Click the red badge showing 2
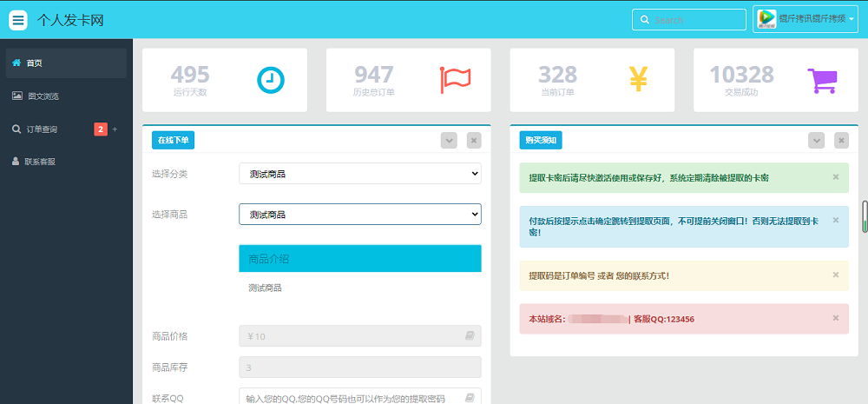Screen dimensions: 868x404 [x=101, y=129]
